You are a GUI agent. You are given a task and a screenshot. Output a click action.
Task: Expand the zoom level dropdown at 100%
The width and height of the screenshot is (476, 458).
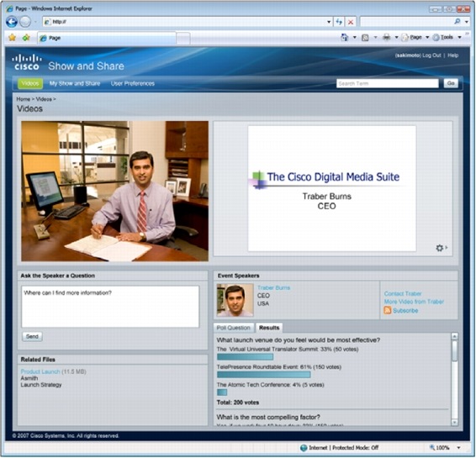click(x=458, y=448)
